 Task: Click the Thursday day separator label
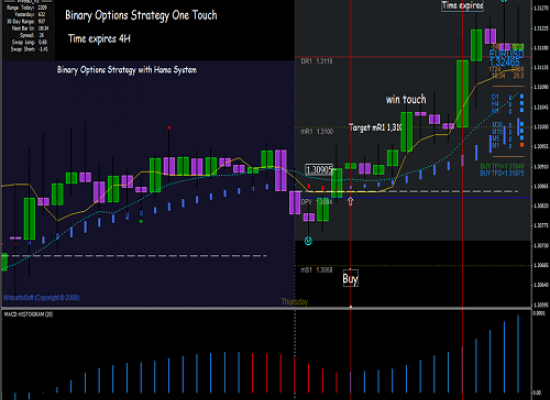point(295,302)
